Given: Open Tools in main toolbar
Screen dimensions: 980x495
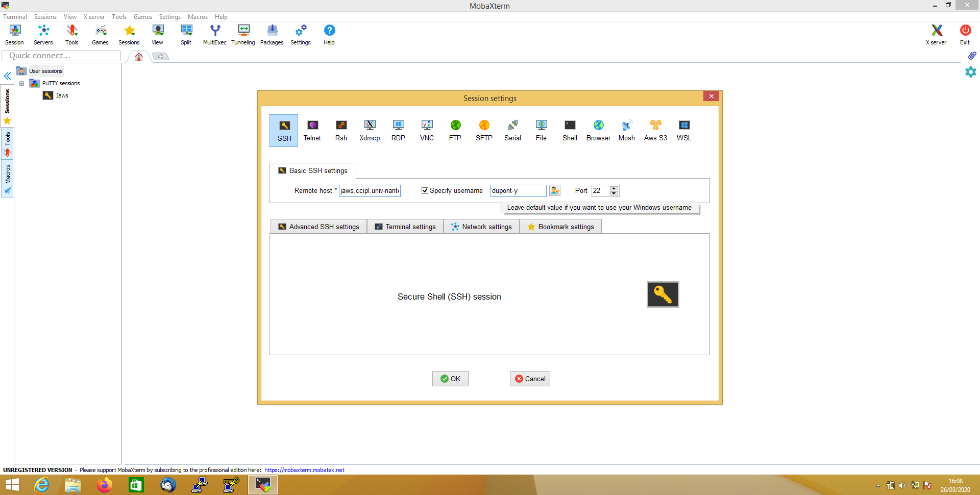Looking at the screenshot, I should tap(72, 35).
